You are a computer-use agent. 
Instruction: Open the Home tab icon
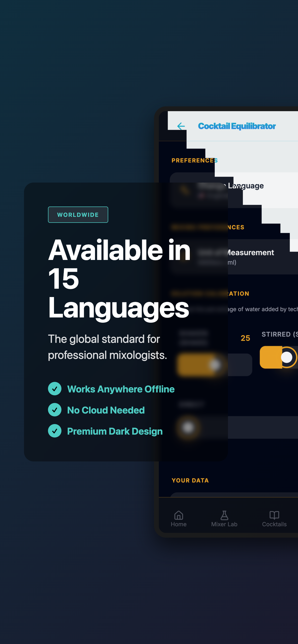point(179,515)
